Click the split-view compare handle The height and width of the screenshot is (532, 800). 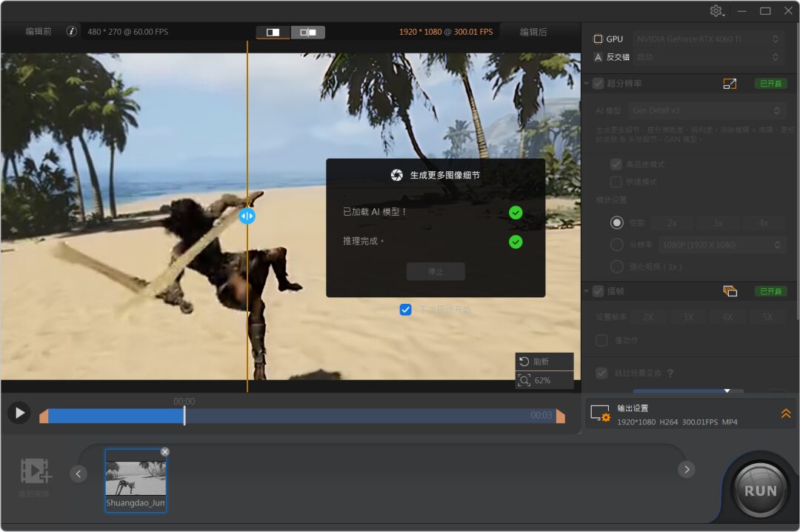[x=247, y=216]
